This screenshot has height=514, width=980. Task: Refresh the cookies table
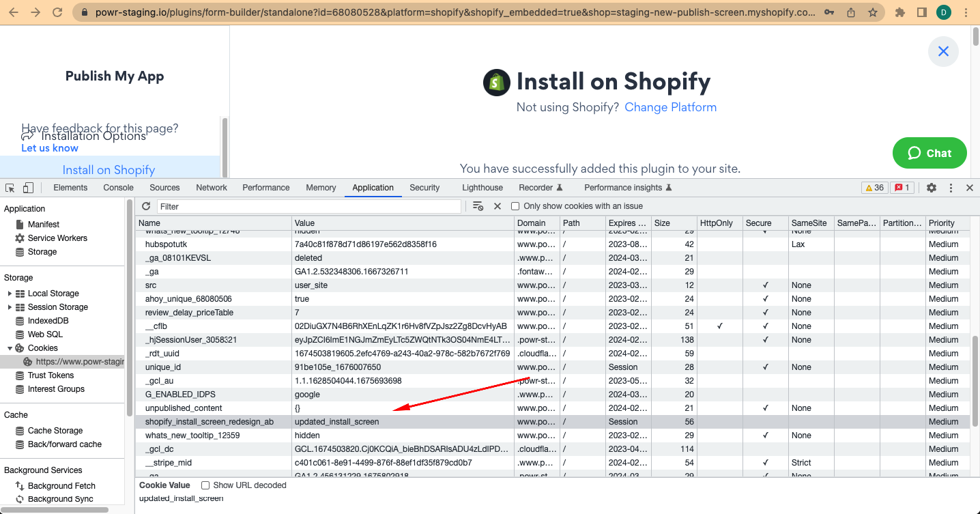(x=146, y=206)
